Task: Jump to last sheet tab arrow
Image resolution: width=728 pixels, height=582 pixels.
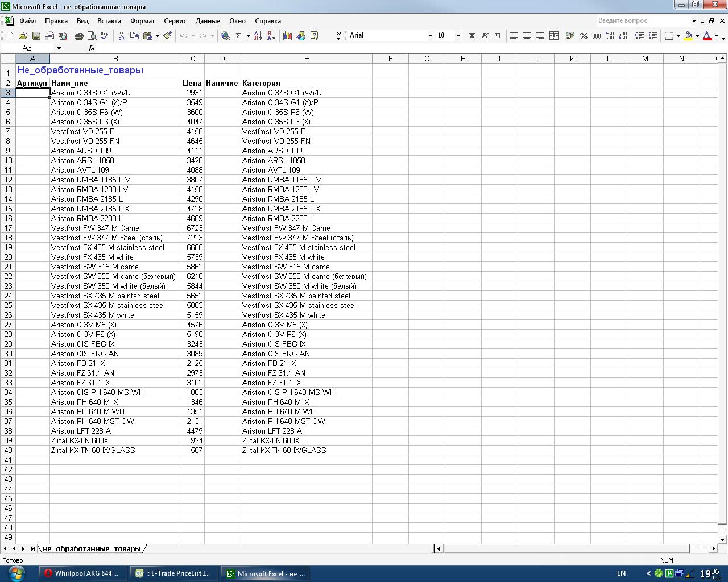Action: coord(32,549)
